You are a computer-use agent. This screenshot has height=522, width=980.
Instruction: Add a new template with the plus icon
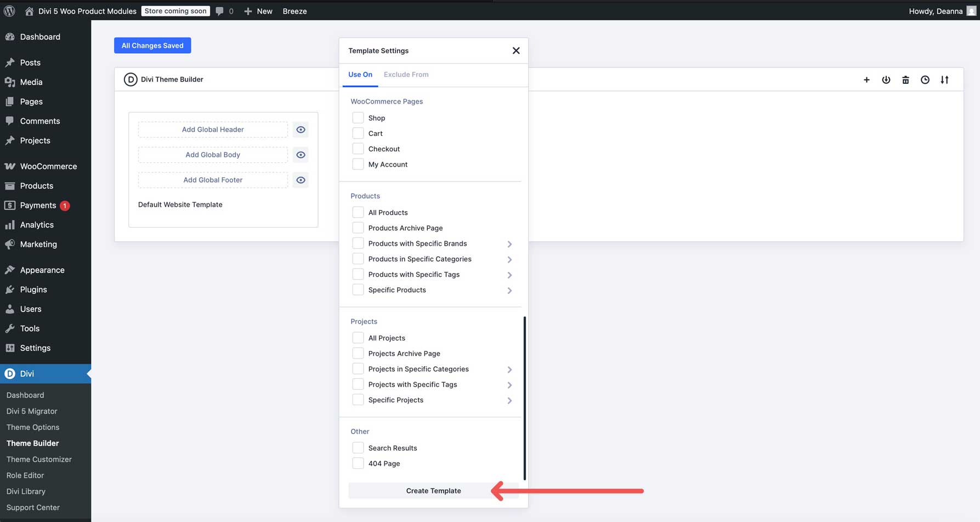[866, 80]
